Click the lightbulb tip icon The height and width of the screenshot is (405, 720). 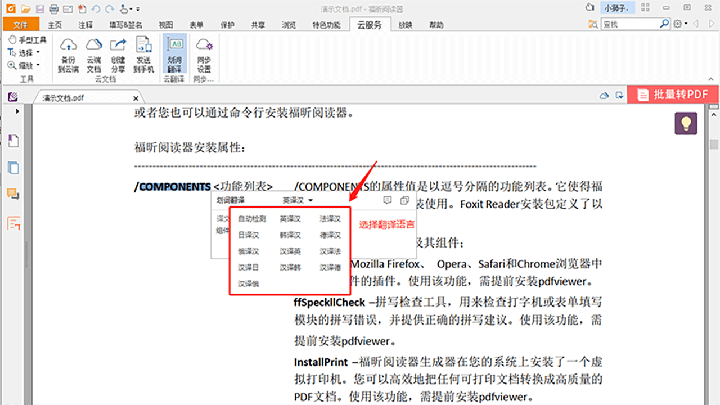coord(686,123)
